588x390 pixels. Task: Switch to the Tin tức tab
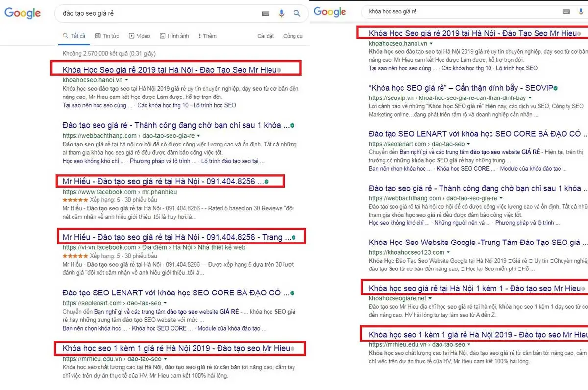pos(107,36)
